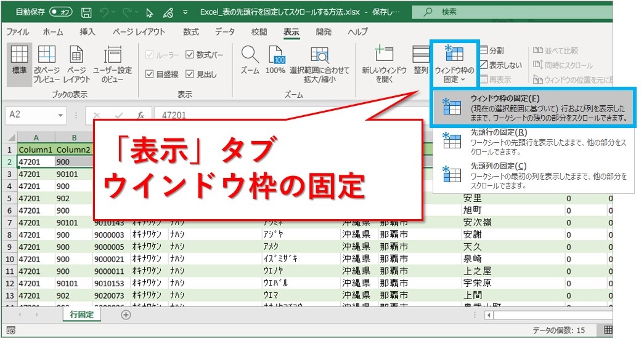Click the sheet scroll right arrow
Screen dimensions: 644x341
point(36,315)
